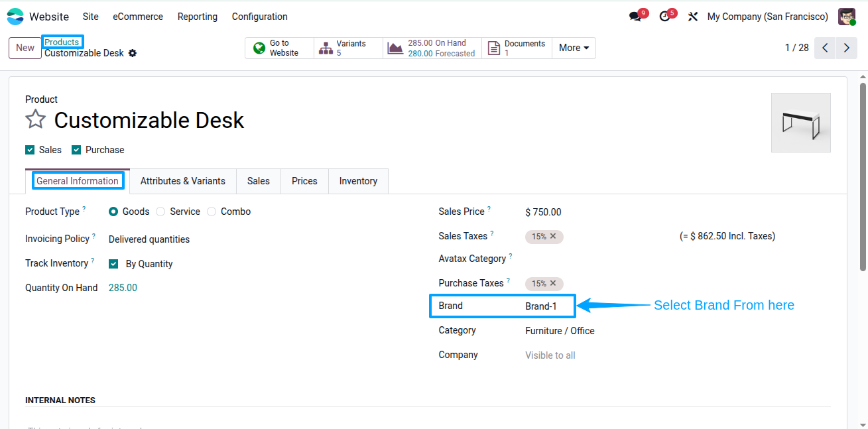Open the eCommerce menu

coord(138,17)
